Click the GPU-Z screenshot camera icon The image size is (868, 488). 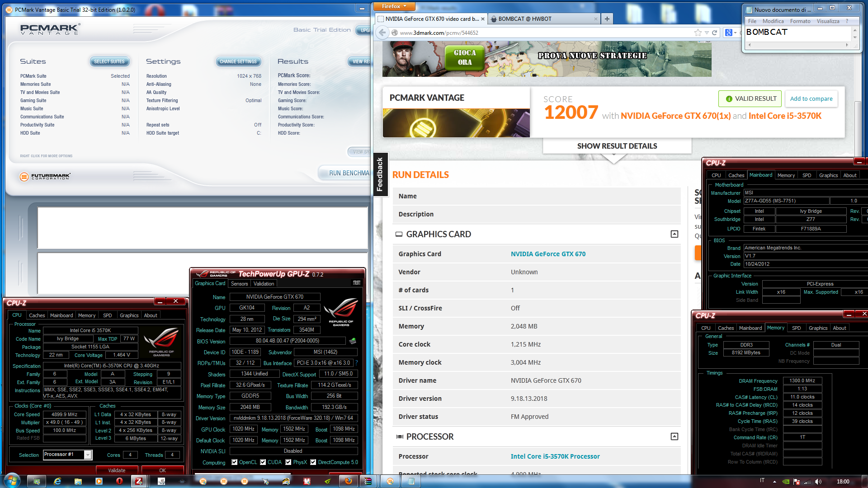[357, 283]
